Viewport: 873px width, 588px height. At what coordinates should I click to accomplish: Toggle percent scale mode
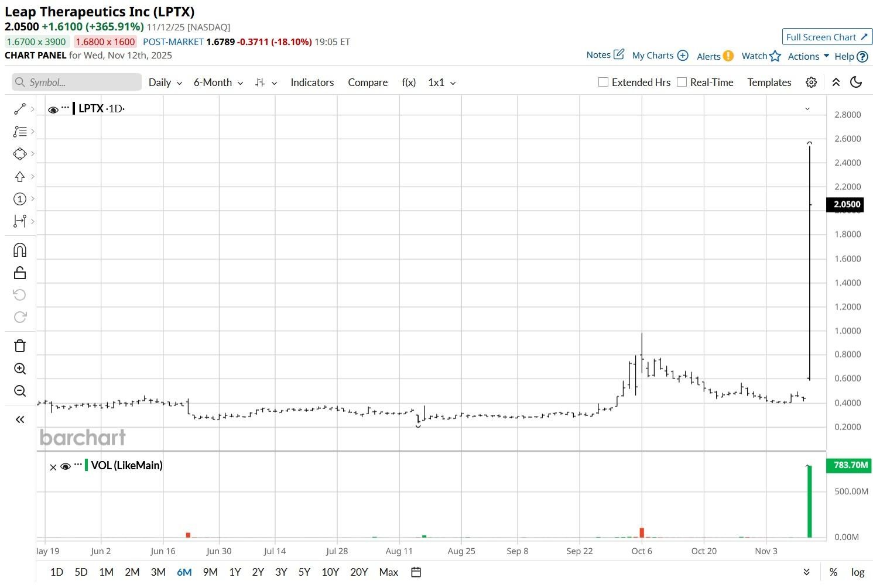[833, 572]
